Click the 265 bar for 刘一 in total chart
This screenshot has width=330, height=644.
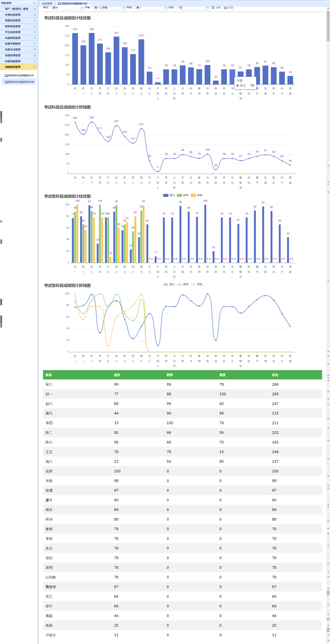75,59
